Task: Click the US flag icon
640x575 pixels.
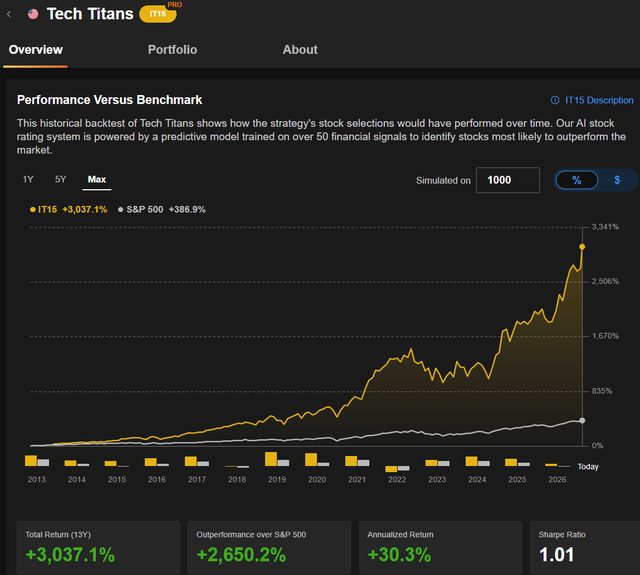Action: [33, 14]
